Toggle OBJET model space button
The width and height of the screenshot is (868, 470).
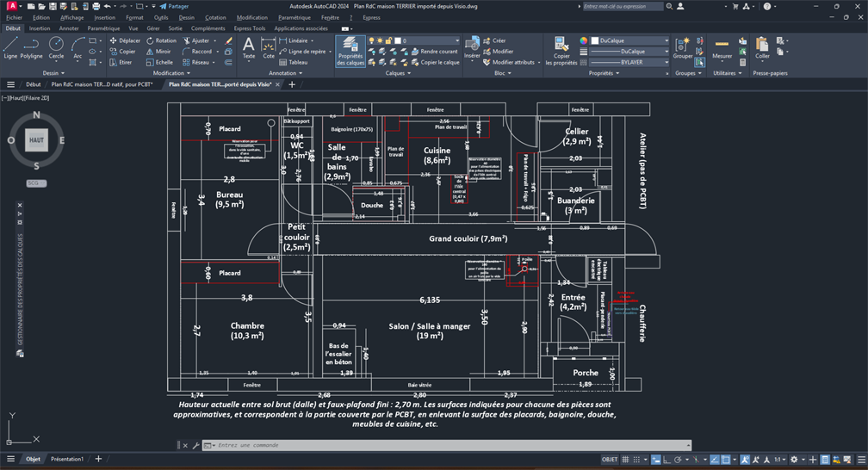pyautogui.click(x=610, y=460)
